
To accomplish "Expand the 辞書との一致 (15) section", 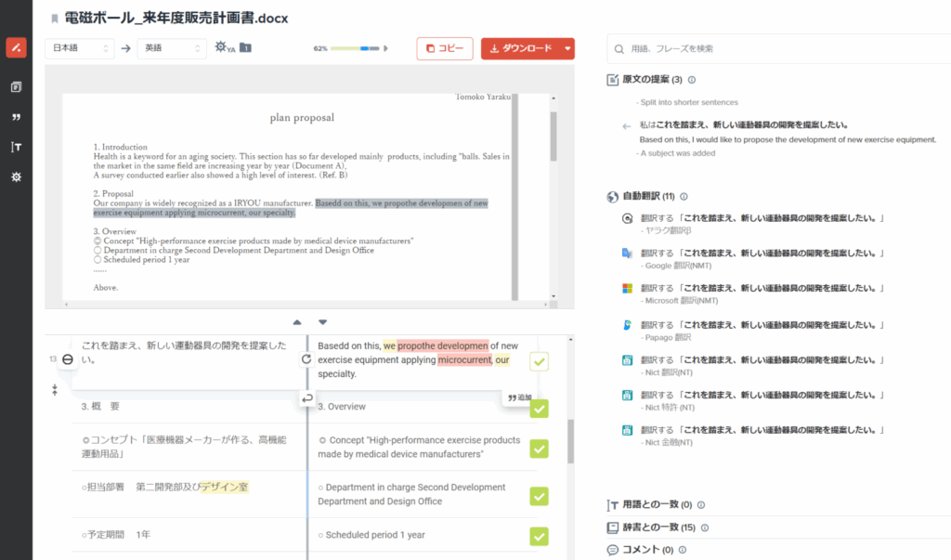I will pyautogui.click(x=656, y=527).
